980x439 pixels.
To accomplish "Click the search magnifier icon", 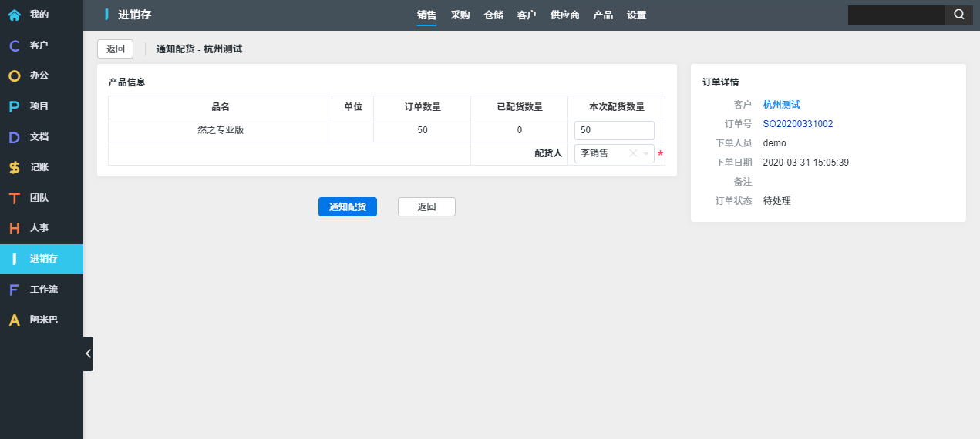I will pos(958,15).
